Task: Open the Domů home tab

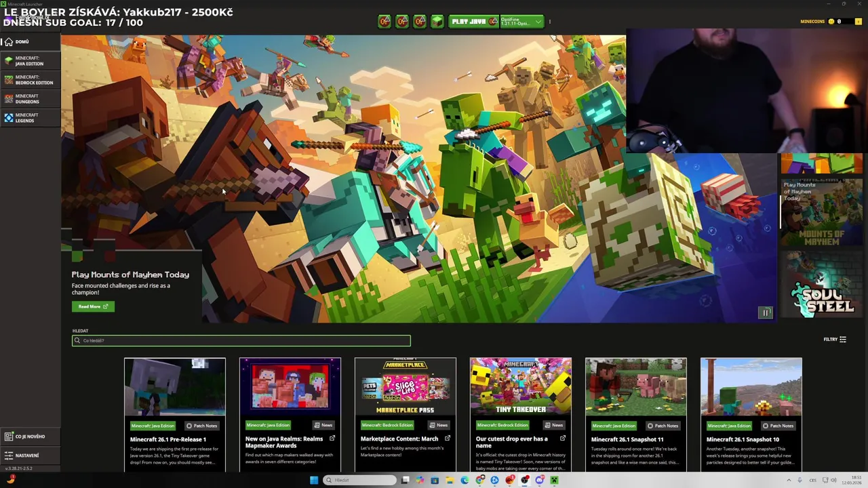Action: coord(30,42)
